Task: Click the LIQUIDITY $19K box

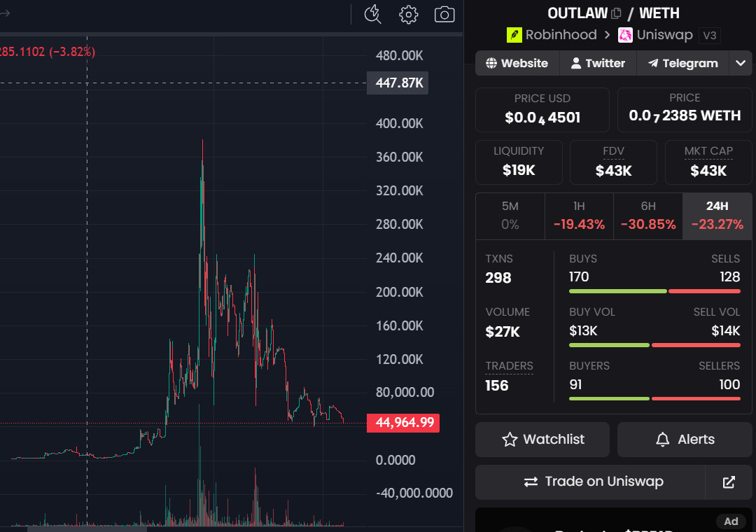Action: (x=519, y=162)
